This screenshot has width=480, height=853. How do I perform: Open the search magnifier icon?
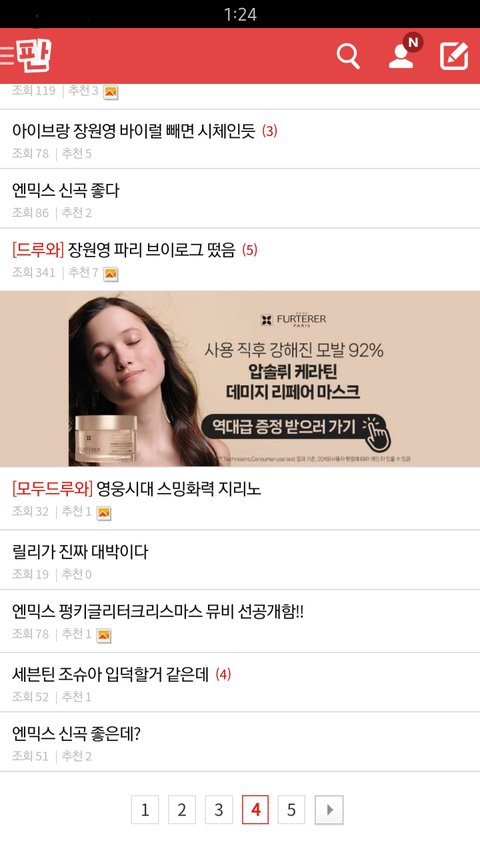(x=348, y=56)
